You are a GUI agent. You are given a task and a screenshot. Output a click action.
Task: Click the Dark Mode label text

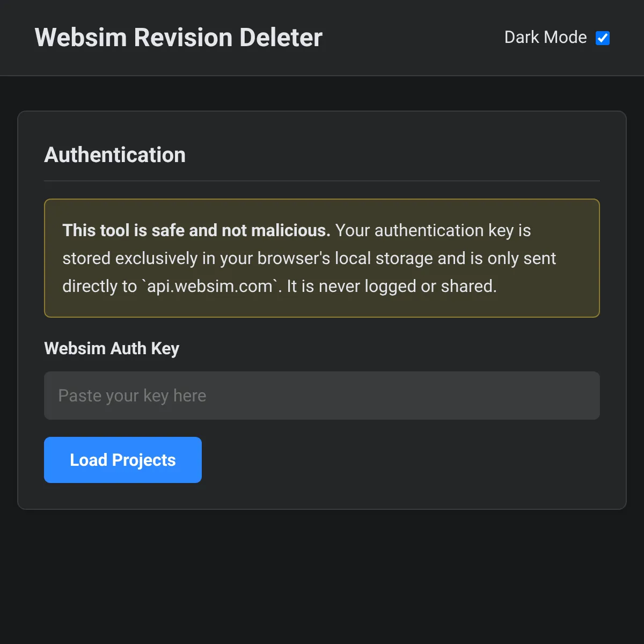click(545, 38)
